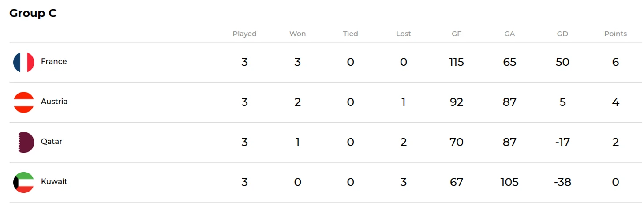Open the France team link
This screenshot has height=203, width=644.
click(54, 61)
